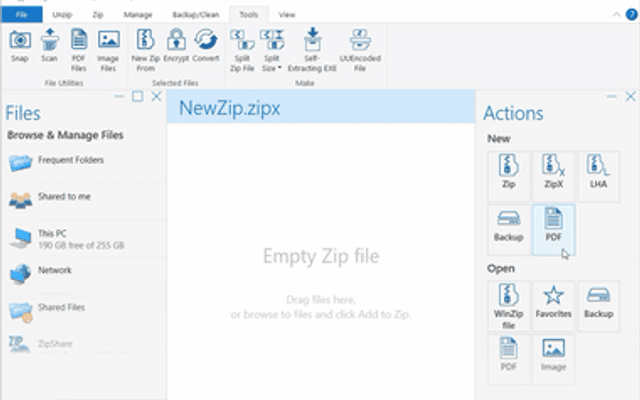Viewport: 640px width, 400px height.
Task: Switch to the View tab
Action: click(287, 15)
